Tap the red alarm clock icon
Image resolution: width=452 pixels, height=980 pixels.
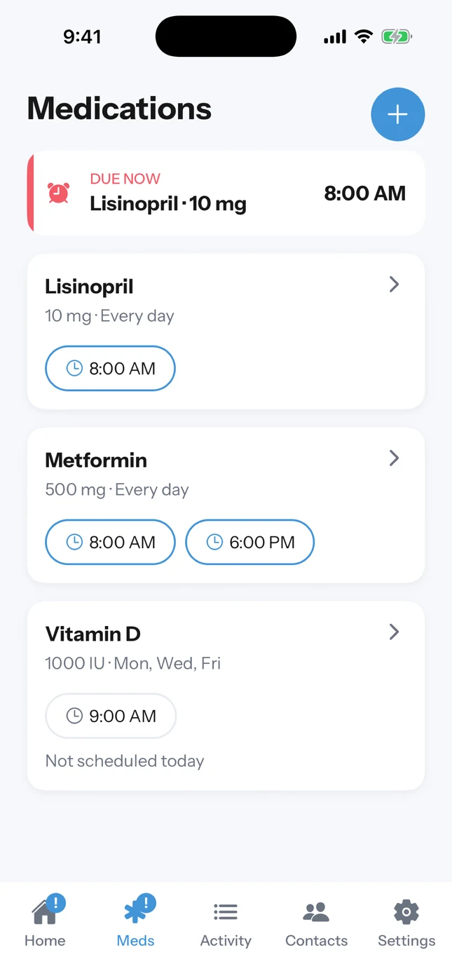[x=59, y=193]
